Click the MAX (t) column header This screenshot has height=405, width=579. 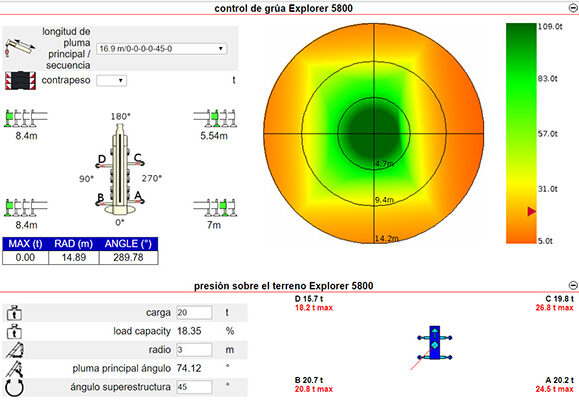click(x=25, y=244)
